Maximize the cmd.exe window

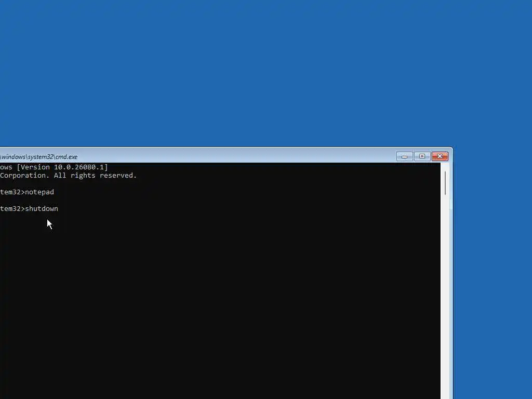coord(422,156)
